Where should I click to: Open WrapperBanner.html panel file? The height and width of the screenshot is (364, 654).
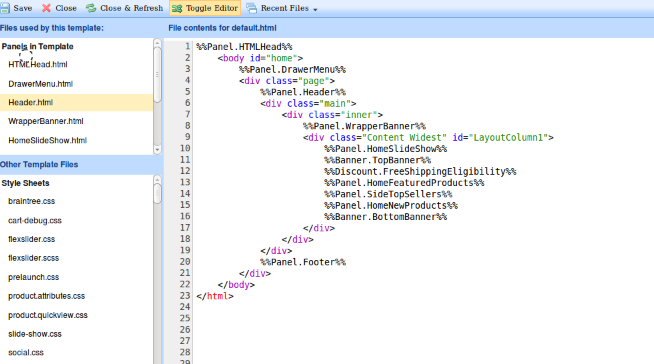coord(46,121)
